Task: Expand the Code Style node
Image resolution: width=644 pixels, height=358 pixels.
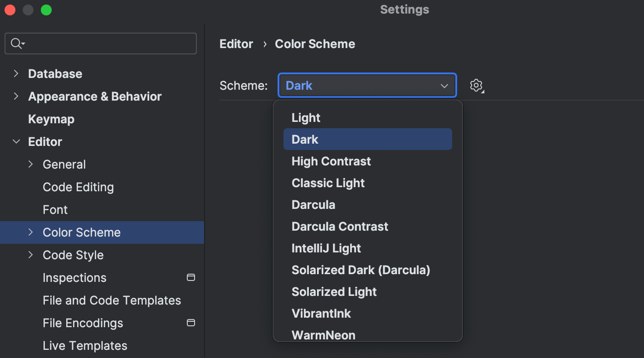Action: 30,255
